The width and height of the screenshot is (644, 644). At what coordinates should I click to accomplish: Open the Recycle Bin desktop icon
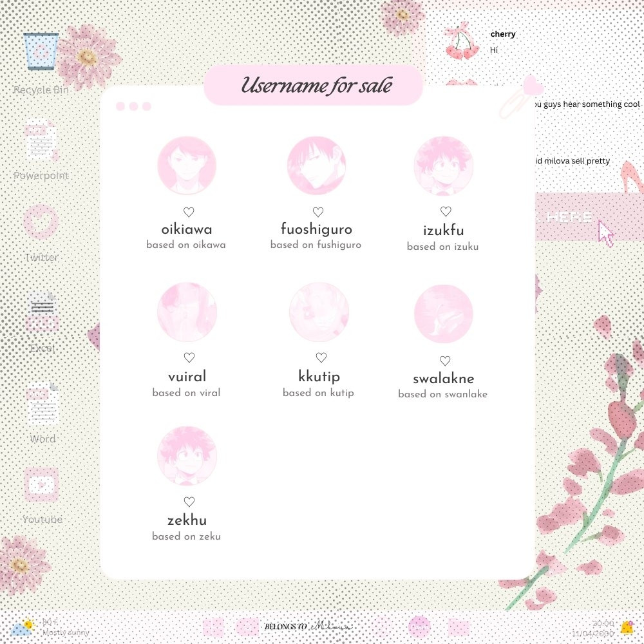click(x=41, y=52)
